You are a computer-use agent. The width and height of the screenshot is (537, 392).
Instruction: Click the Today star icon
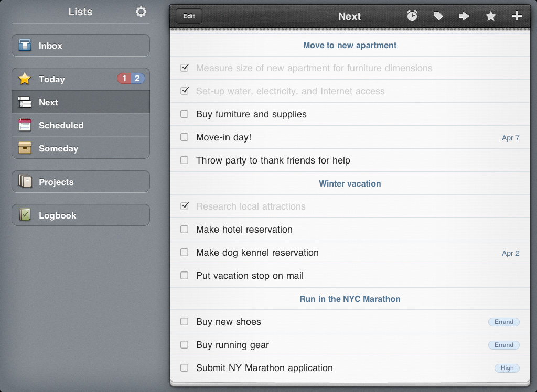coord(25,79)
